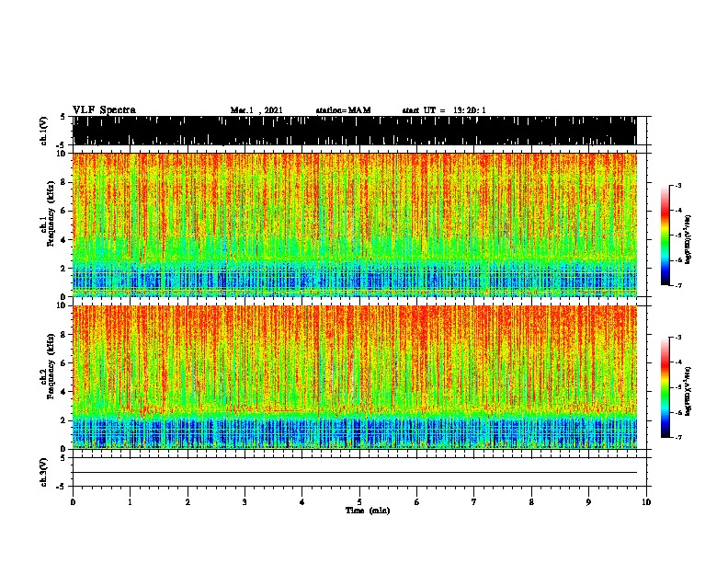Click the ch.1 spectrogram color scale bar

(x=665, y=236)
